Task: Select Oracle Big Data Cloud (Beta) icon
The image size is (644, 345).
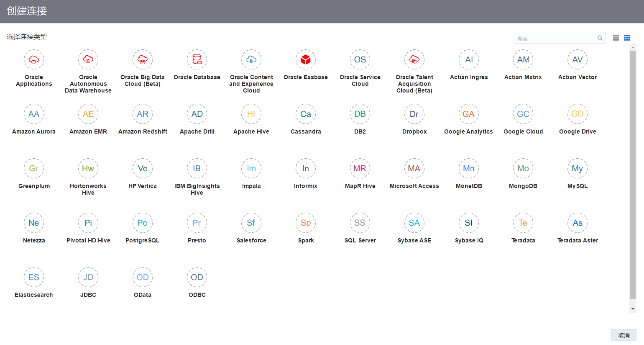Action: [143, 59]
